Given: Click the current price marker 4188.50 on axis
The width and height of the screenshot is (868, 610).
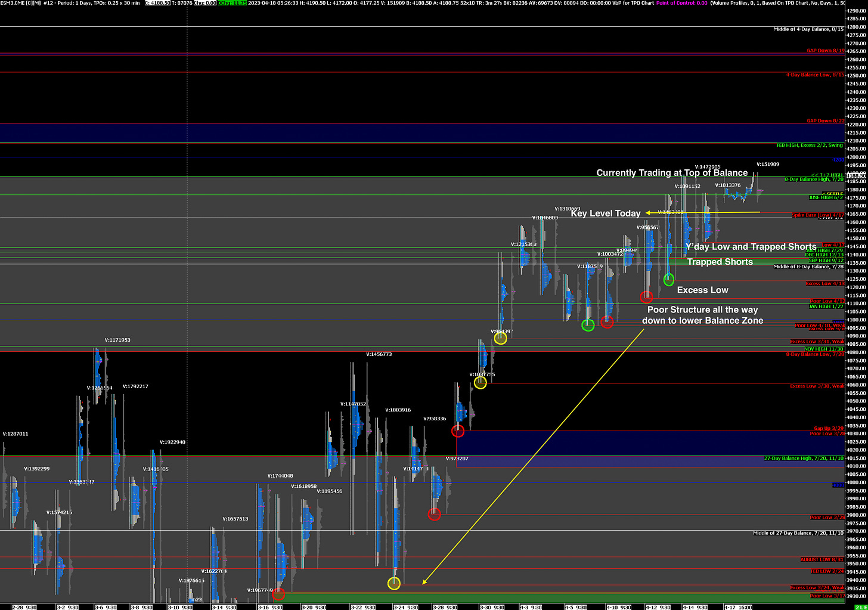Looking at the screenshot, I should pyautogui.click(x=856, y=176).
